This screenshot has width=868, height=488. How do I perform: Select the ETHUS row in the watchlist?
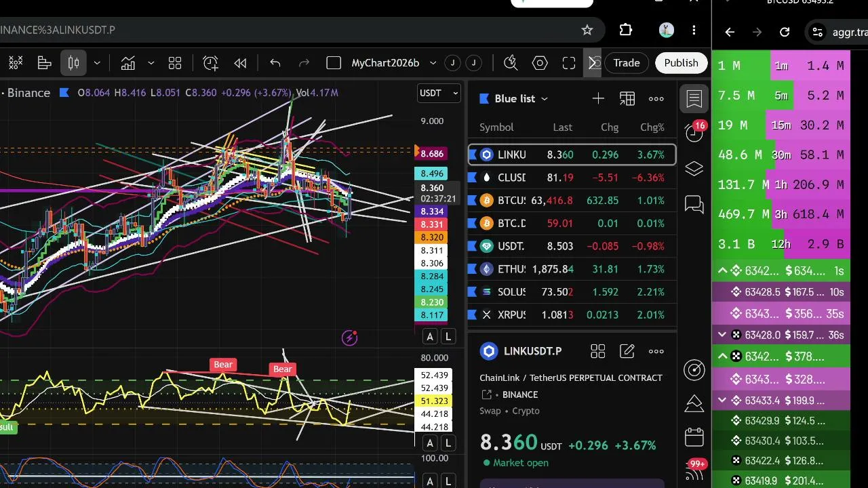coord(572,269)
